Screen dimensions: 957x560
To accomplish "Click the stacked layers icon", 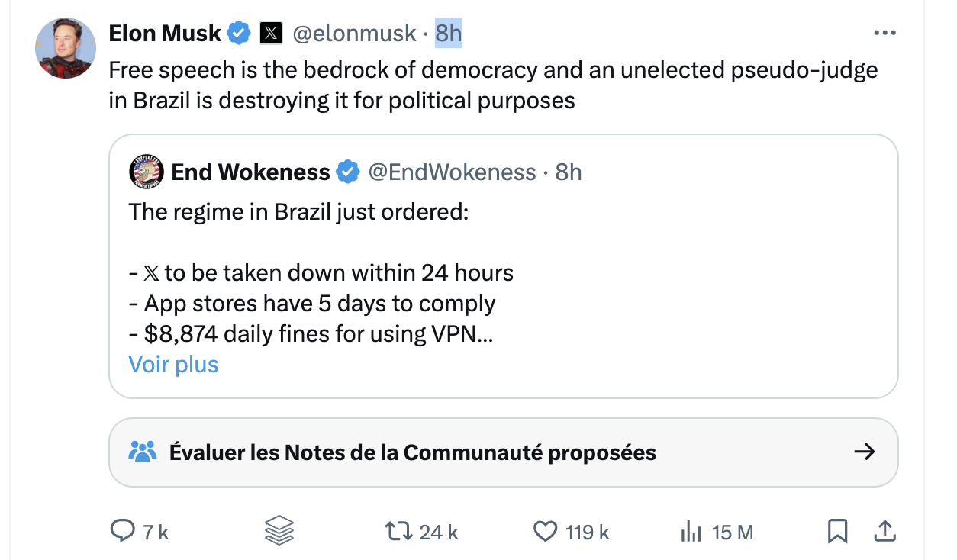I will pos(279,531).
